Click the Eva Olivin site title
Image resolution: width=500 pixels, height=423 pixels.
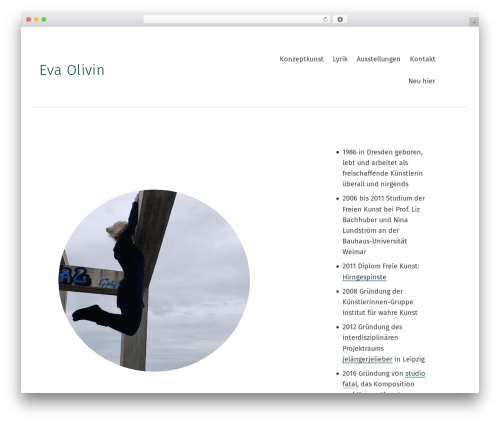point(72,70)
